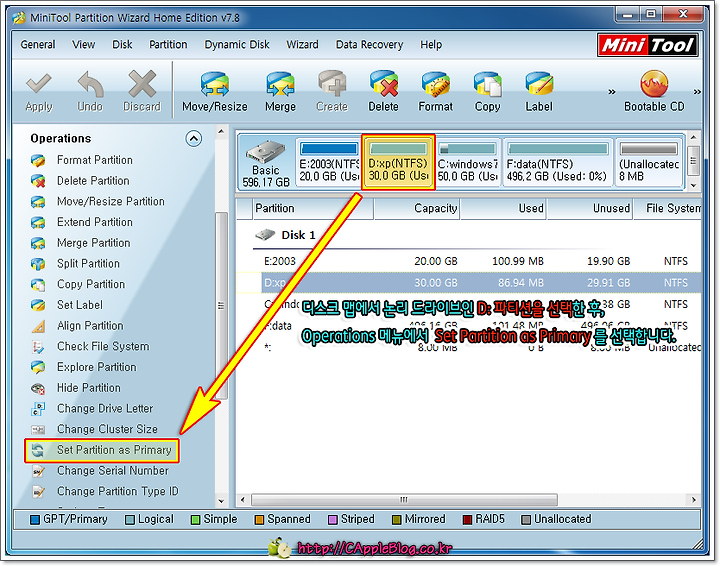Select the Unallocated 8 MB block

click(648, 162)
